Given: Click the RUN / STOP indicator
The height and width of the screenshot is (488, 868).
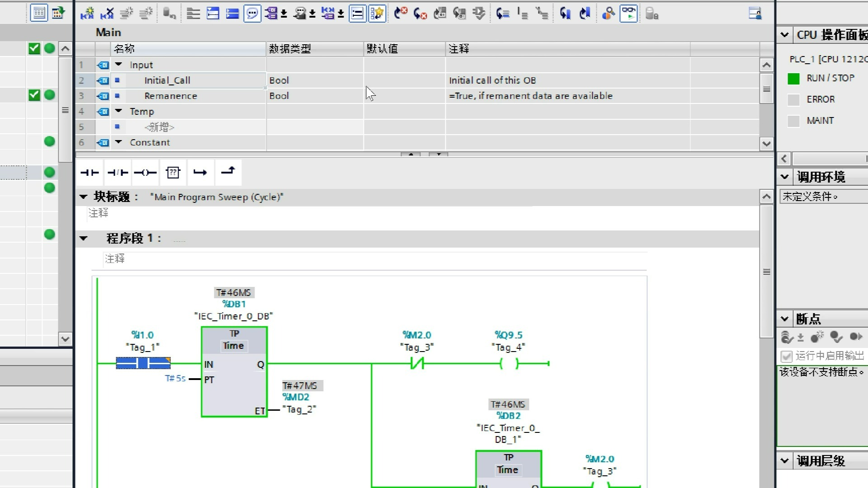Looking at the screenshot, I should tap(793, 78).
